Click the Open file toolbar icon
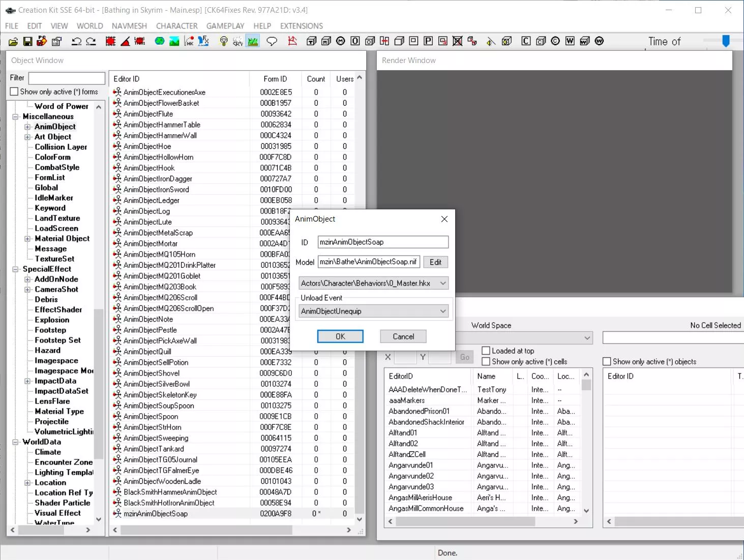Screen dimensions: 744x560 pyautogui.click(x=13, y=41)
